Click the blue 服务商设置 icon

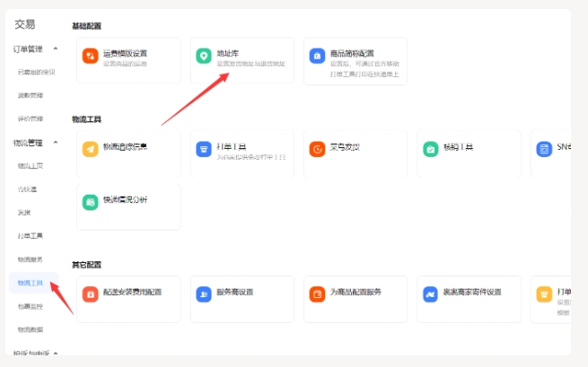[x=204, y=293]
